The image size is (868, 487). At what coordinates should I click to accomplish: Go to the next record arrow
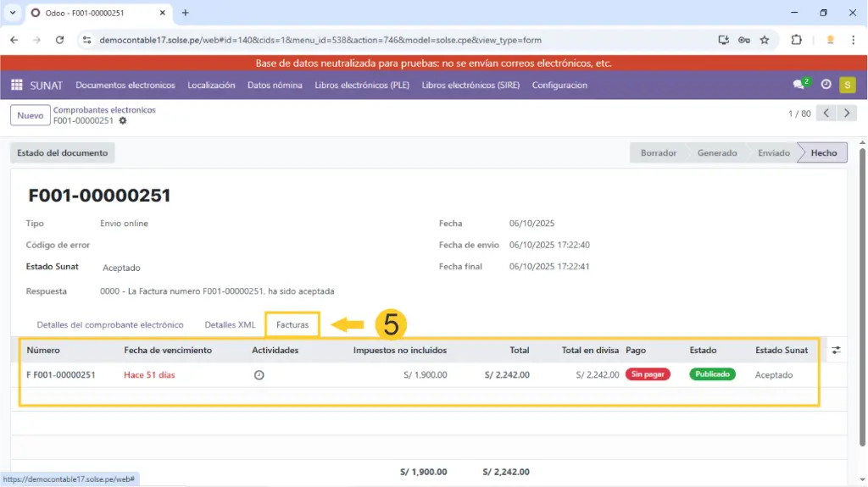847,113
